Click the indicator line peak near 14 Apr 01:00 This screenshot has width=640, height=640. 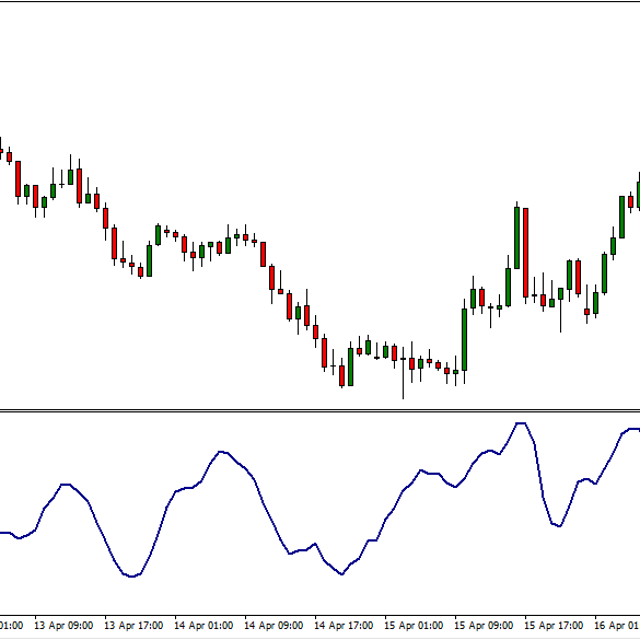point(221,452)
